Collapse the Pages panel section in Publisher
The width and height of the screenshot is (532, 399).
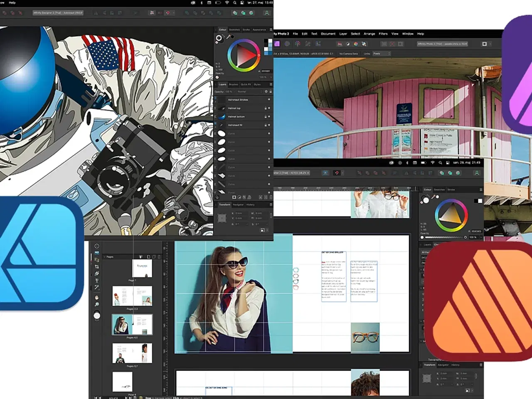(105, 257)
